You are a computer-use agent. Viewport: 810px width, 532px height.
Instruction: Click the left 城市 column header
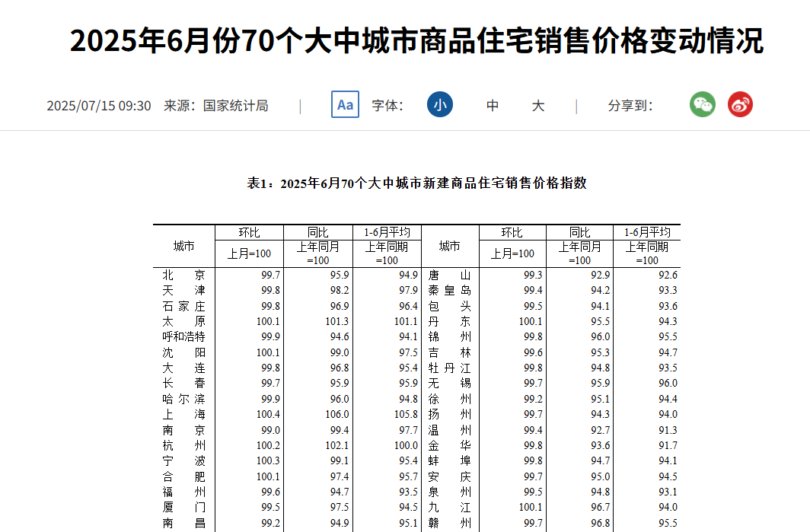[183, 247]
